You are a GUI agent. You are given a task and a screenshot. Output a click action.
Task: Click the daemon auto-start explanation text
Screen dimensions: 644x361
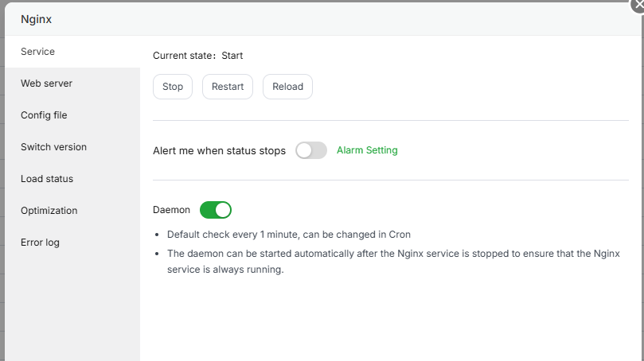393,262
